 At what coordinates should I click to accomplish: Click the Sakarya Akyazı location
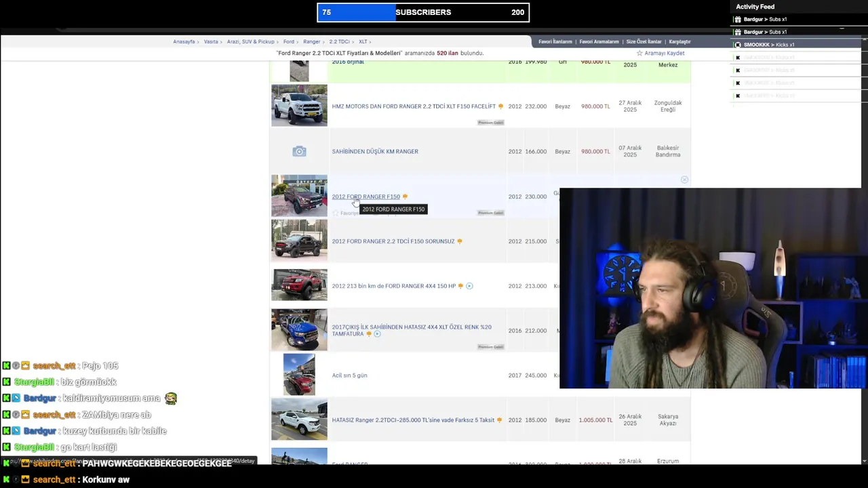(668, 420)
